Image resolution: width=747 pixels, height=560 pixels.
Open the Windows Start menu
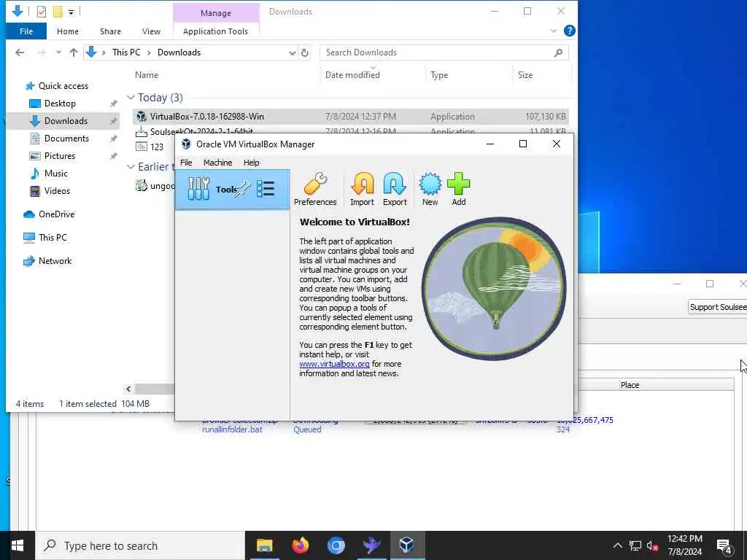[x=18, y=545]
